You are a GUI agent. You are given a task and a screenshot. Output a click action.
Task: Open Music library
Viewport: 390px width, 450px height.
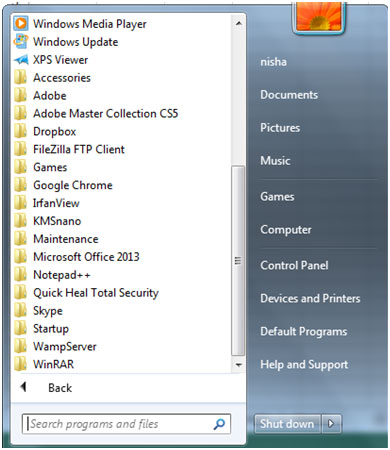pos(275,161)
